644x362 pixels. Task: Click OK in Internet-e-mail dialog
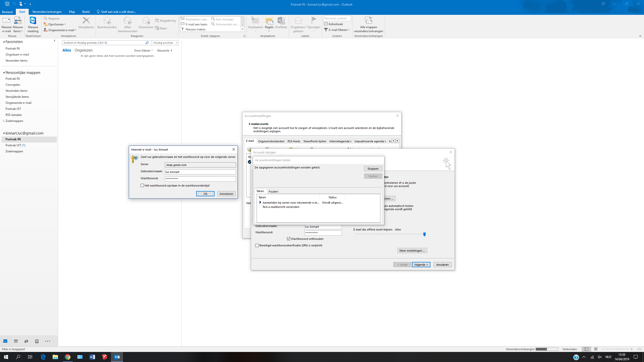pos(205,194)
